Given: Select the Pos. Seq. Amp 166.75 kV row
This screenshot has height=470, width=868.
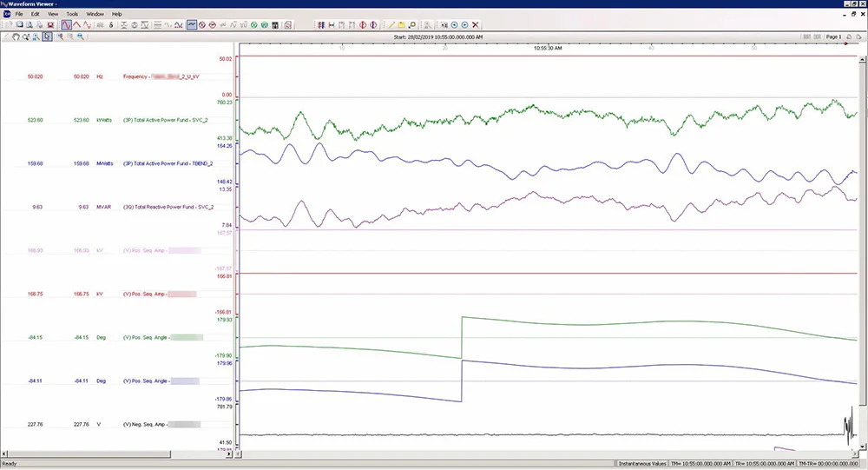Looking at the screenshot, I should [116, 294].
